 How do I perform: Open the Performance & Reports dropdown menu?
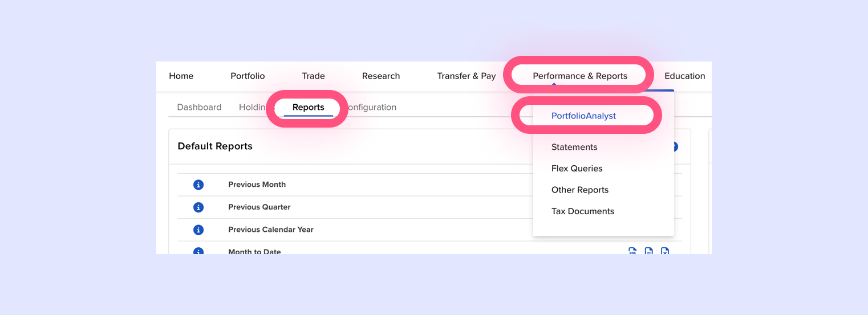(580, 76)
